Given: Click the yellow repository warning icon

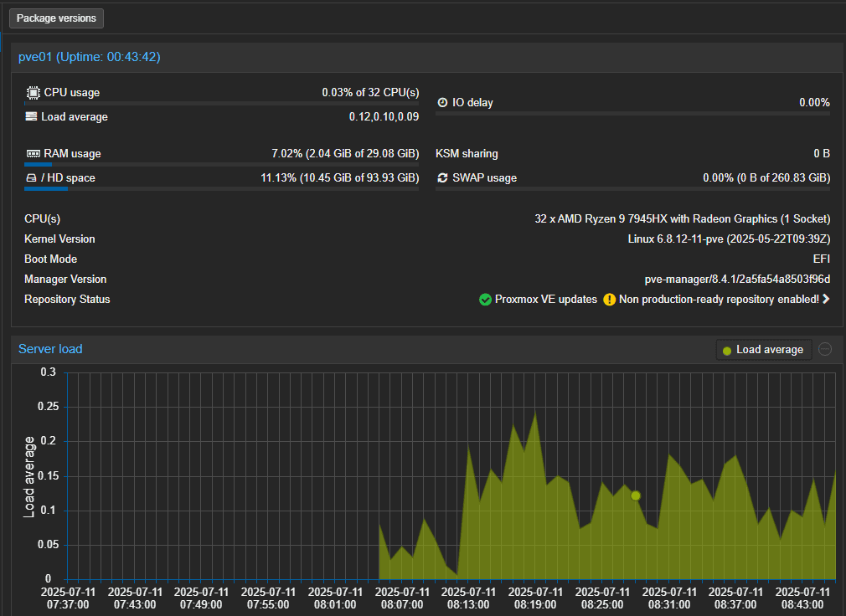Looking at the screenshot, I should (x=609, y=300).
